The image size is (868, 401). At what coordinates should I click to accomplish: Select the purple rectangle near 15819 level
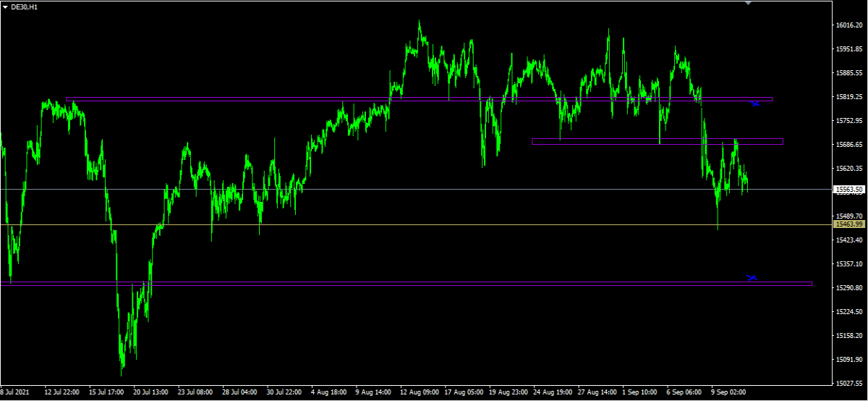[x=419, y=99]
